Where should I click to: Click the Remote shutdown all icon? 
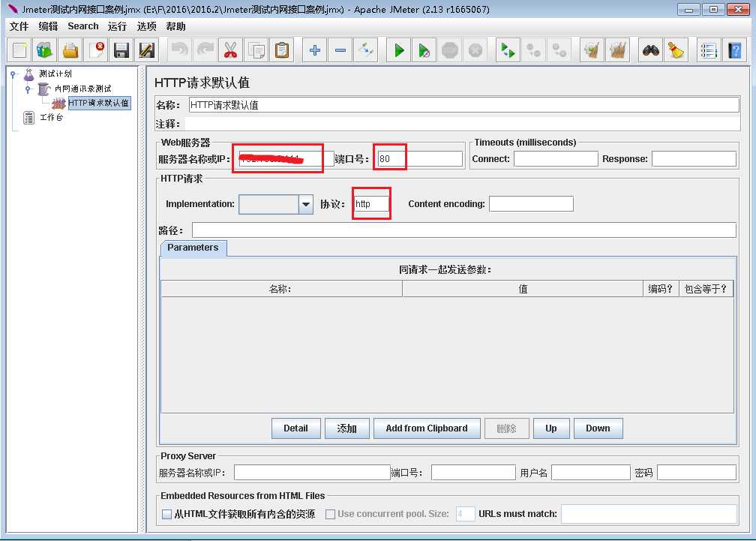click(x=559, y=50)
